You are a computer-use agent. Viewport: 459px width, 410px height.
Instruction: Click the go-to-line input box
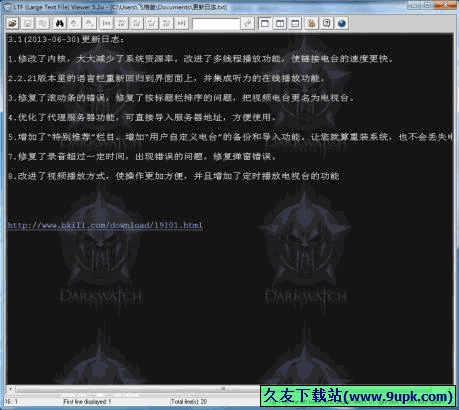[x=216, y=24]
